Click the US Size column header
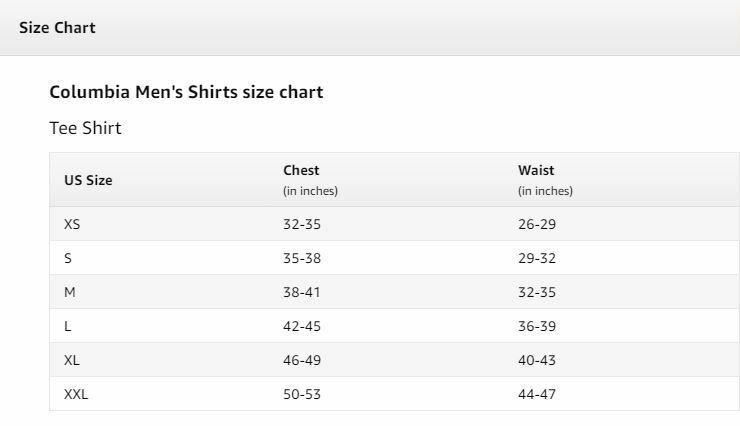The height and width of the screenshot is (426, 740). click(x=88, y=180)
